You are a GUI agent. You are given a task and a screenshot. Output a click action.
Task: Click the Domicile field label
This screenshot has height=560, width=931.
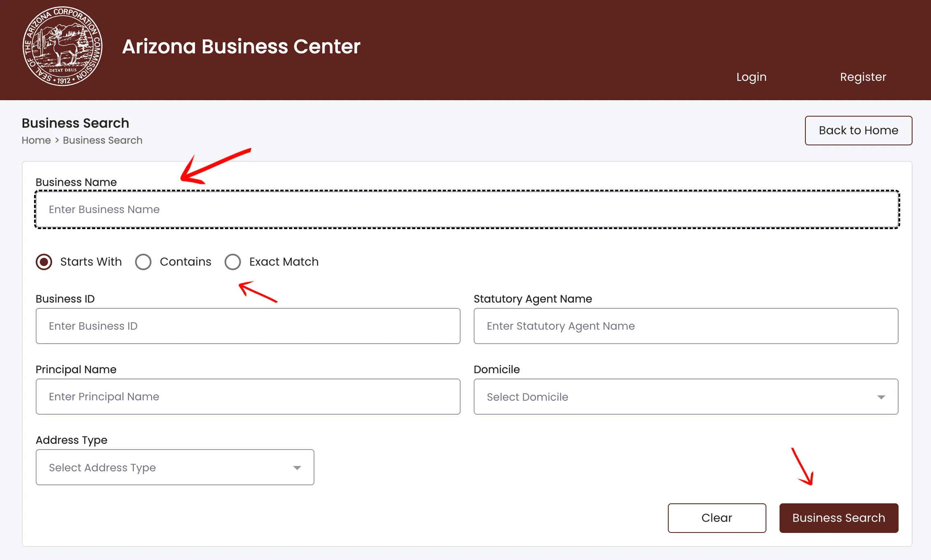pos(497,370)
